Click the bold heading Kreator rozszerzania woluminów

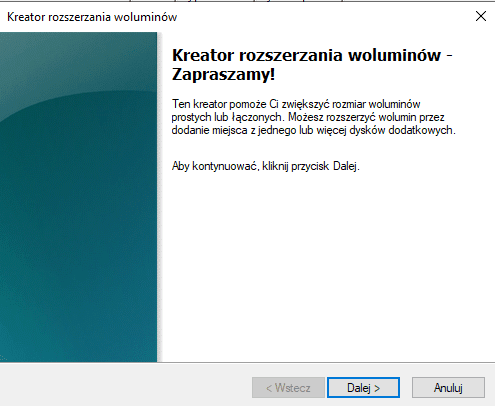(306, 55)
